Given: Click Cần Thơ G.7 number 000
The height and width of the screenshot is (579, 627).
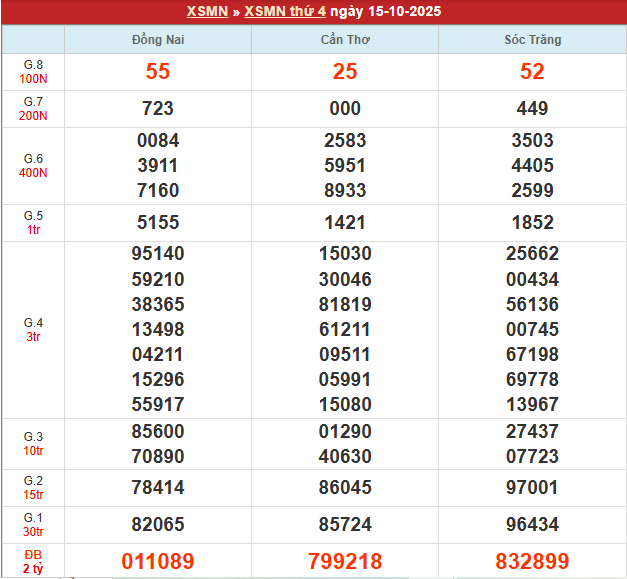Looking at the screenshot, I should point(345,109).
